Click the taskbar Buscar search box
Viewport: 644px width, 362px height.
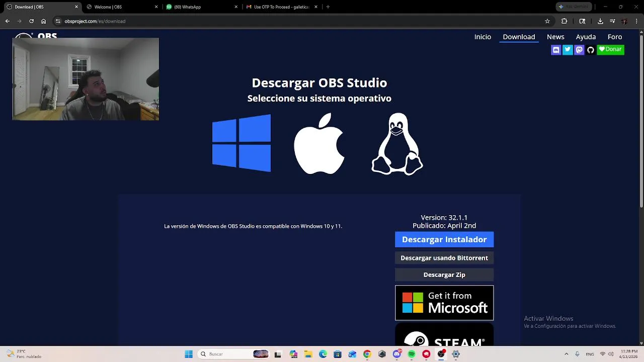click(x=234, y=354)
